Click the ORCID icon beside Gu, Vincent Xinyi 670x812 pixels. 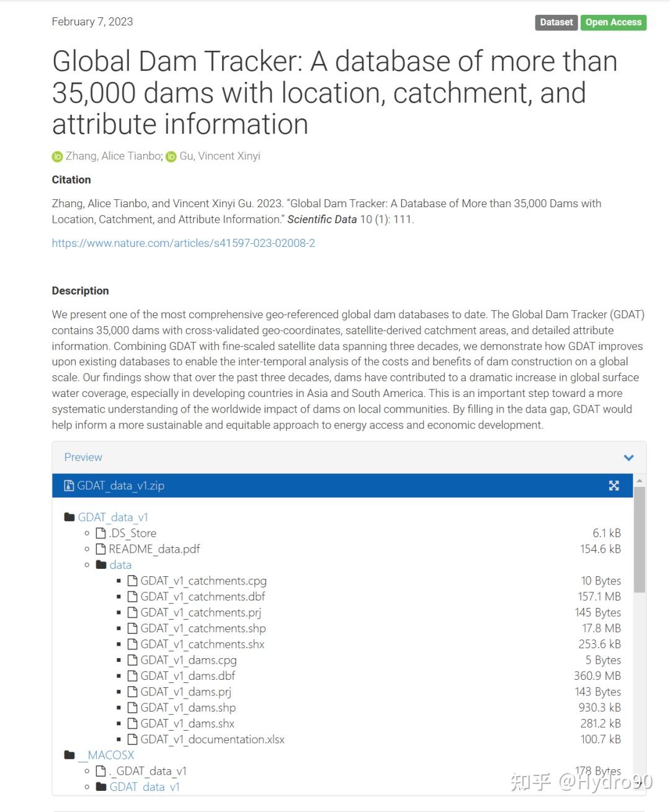171,156
